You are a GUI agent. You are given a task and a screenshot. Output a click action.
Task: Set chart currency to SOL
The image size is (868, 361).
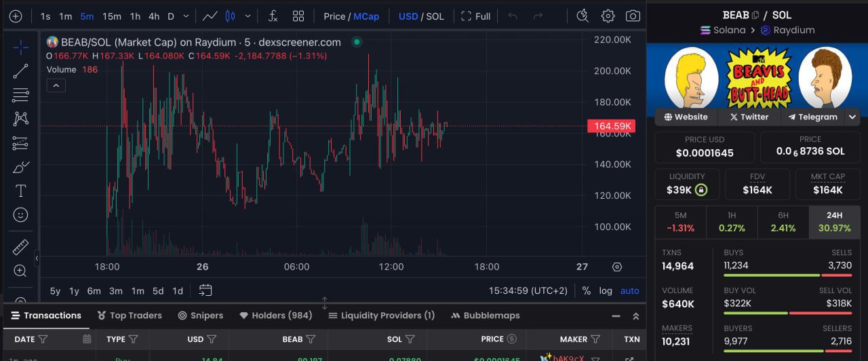pos(435,16)
